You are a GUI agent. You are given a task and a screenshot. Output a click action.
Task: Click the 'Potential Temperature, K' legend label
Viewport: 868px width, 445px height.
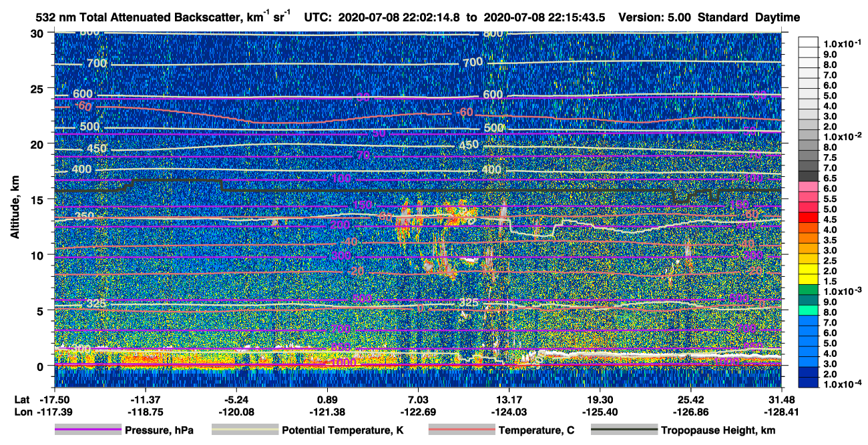point(343,430)
